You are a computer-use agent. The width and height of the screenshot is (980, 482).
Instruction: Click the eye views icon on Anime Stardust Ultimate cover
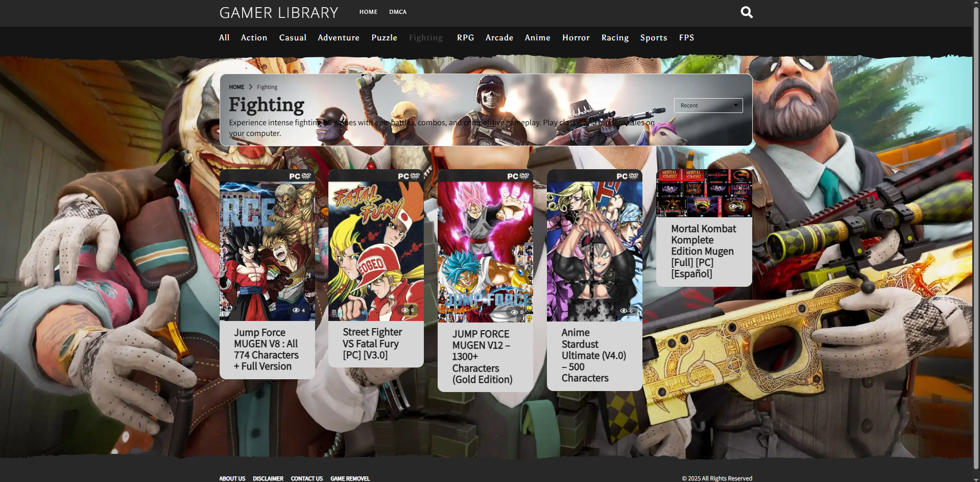coord(624,311)
